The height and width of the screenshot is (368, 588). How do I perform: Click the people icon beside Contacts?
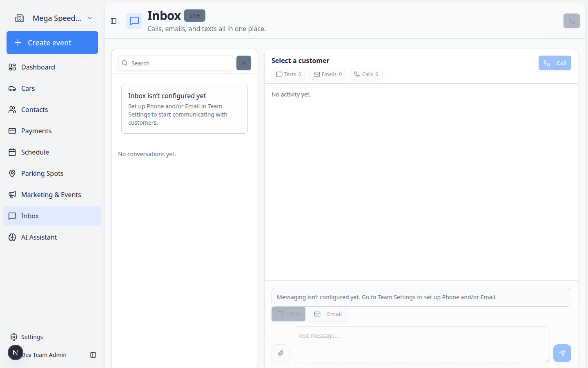point(12,110)
